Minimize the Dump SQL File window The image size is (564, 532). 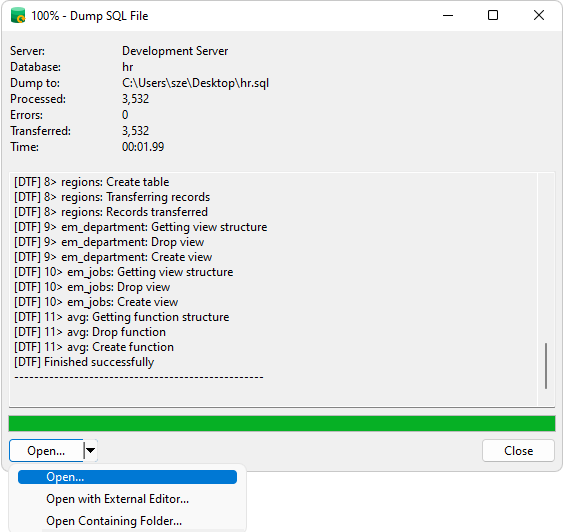(x=448, y=15)
